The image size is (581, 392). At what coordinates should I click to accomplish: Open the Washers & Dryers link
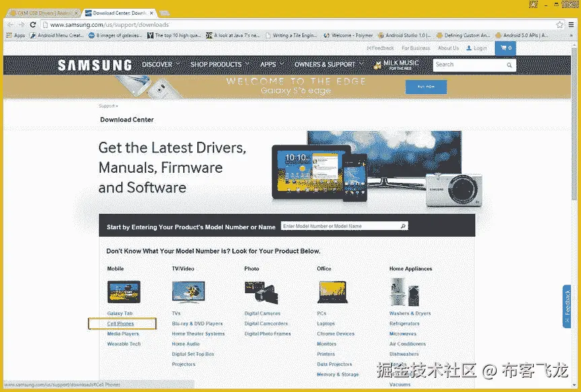point(410,313)
